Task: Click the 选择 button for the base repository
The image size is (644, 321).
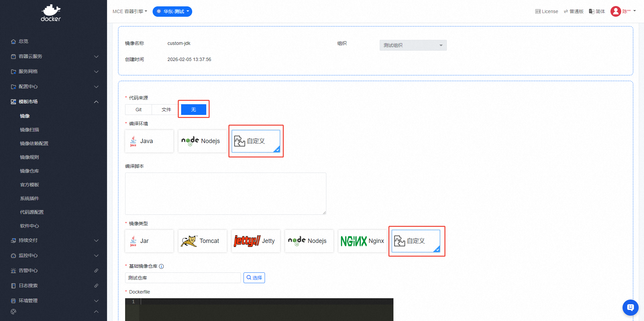Action: pyautogui.click(x=254, y=278)
